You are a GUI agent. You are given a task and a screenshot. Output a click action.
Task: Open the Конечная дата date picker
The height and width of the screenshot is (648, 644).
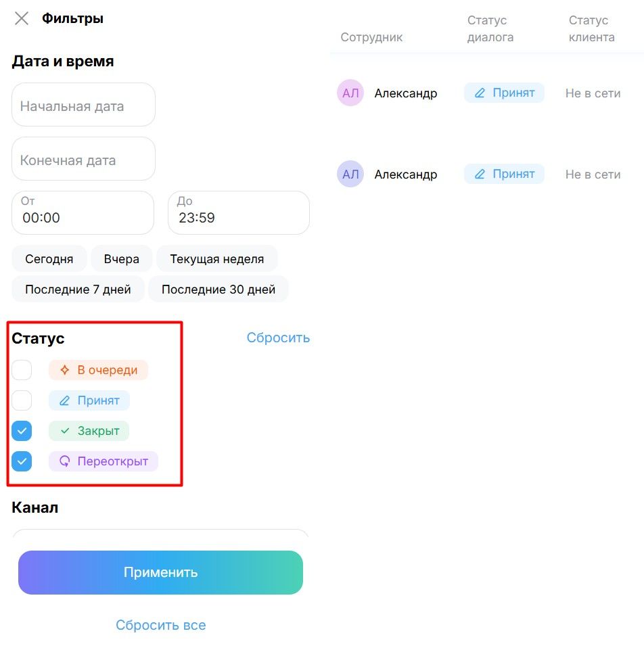pyautogui.click(x=83, y=160)
